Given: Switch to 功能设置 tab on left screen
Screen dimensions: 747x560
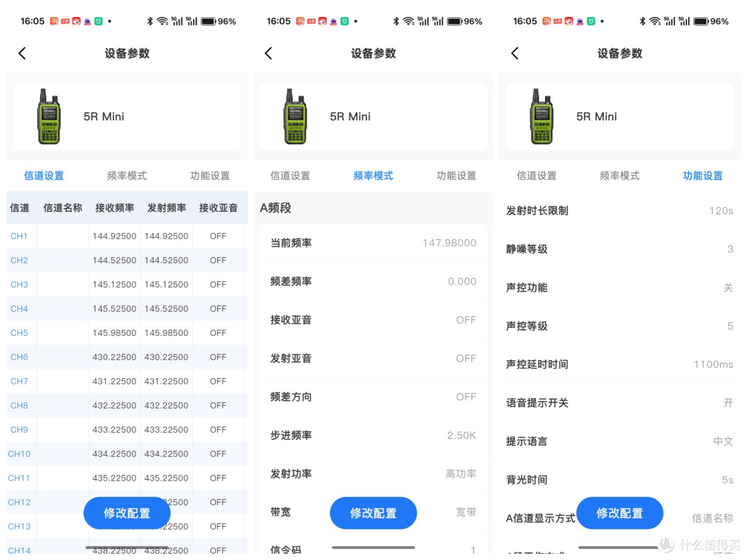Looking at the screenshot, I should click(210, 176).
